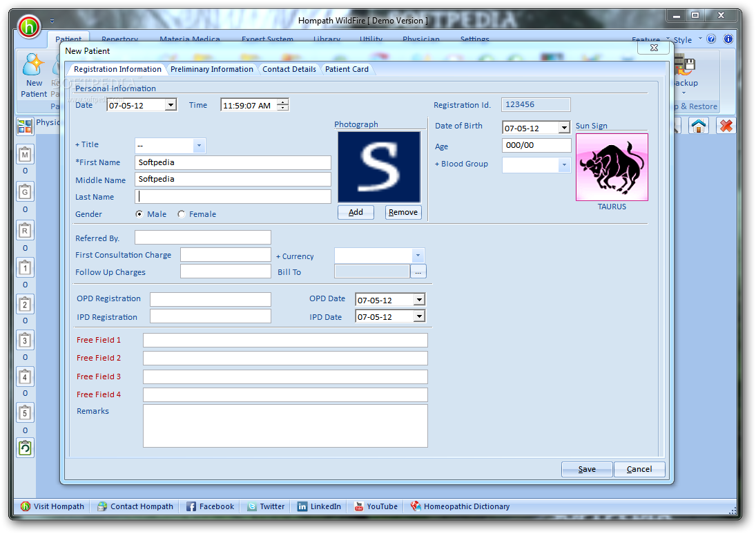The height and width of the screenshot is (534, 756).
Task: Open Contact Hompath in status bar
Action: click(x=135, y=506)
